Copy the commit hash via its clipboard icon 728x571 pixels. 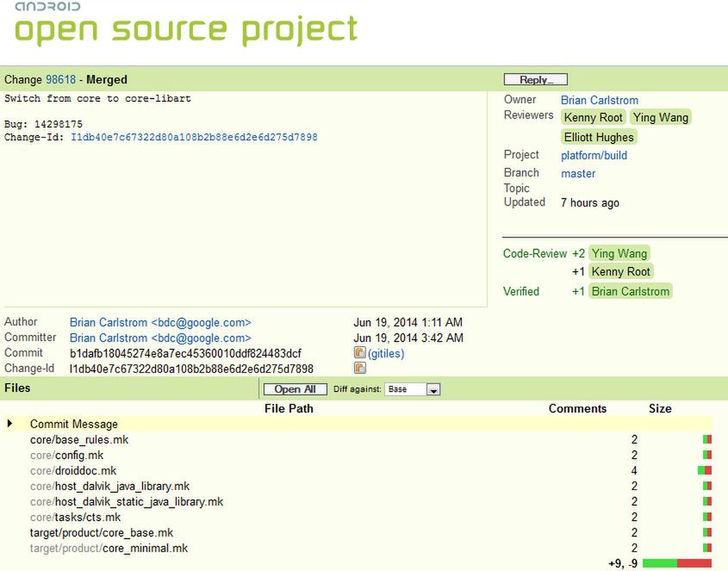[360, 353]
